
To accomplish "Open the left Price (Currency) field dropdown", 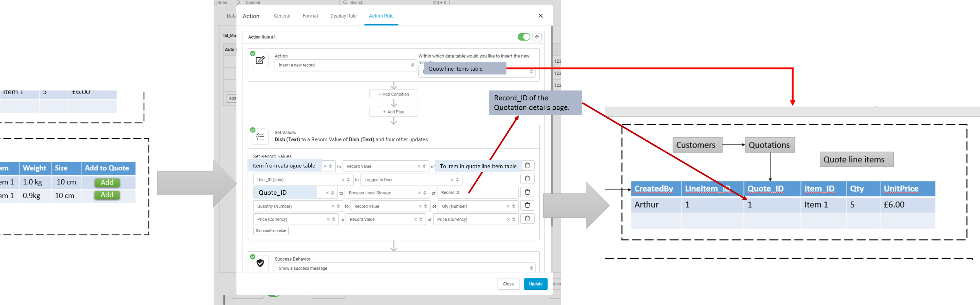I will (x=334, y=220).
